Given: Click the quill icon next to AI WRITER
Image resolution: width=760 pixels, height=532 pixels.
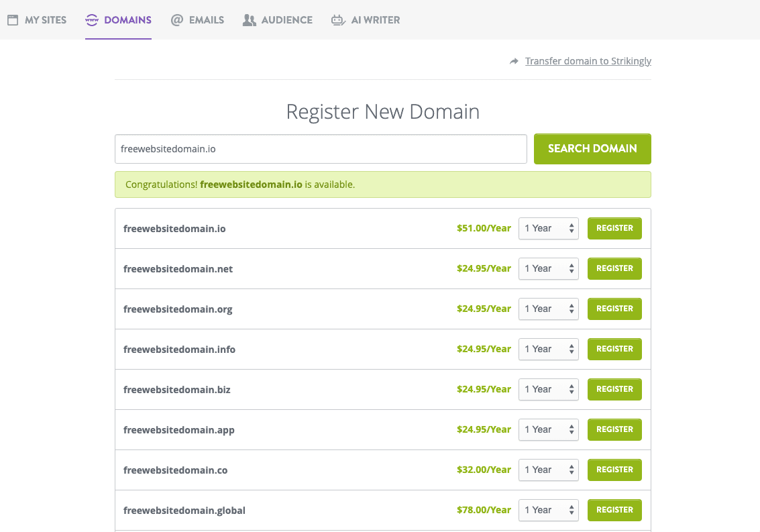Looking at the screenshot, I should 338,19.
